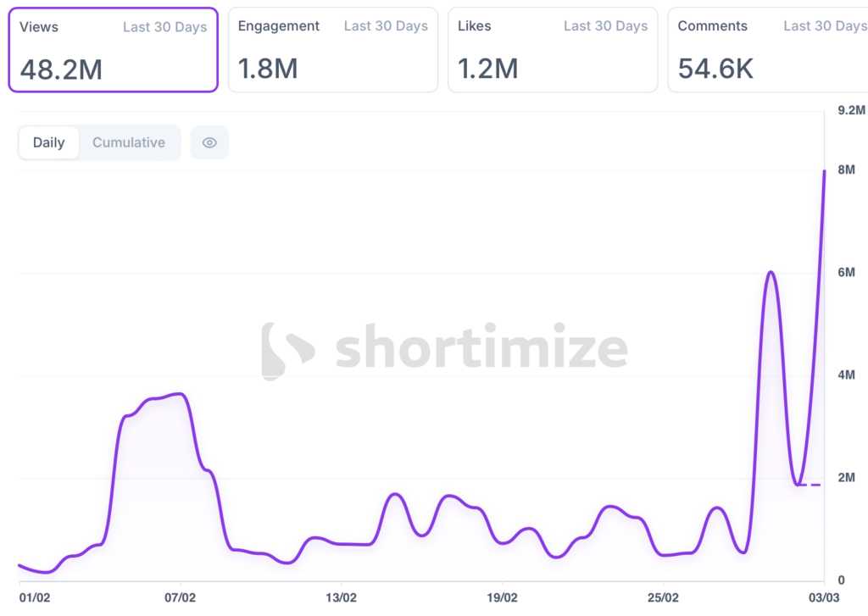Screen dimensions: 868x616
Task: Select the Views metric card
Action: point(113,49)
